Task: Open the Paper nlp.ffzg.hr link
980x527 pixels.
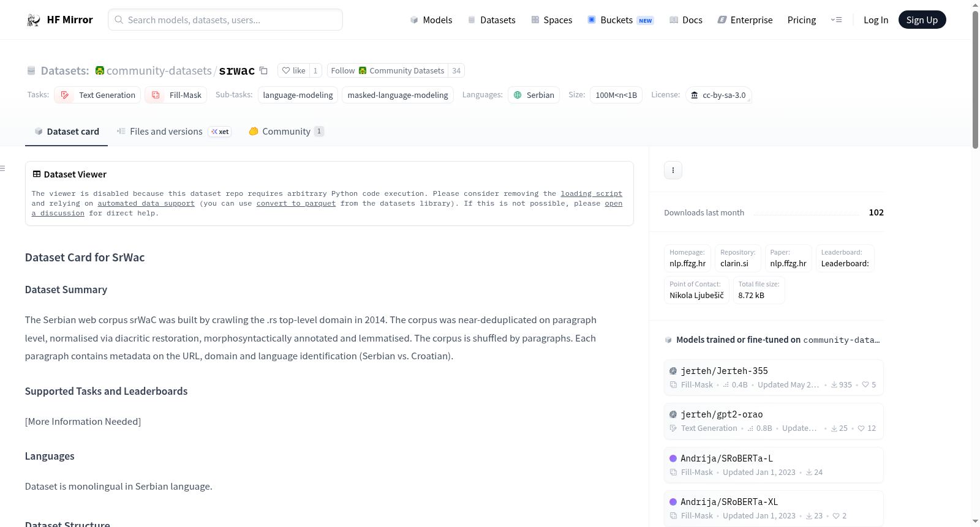Action: pos(788,258)
